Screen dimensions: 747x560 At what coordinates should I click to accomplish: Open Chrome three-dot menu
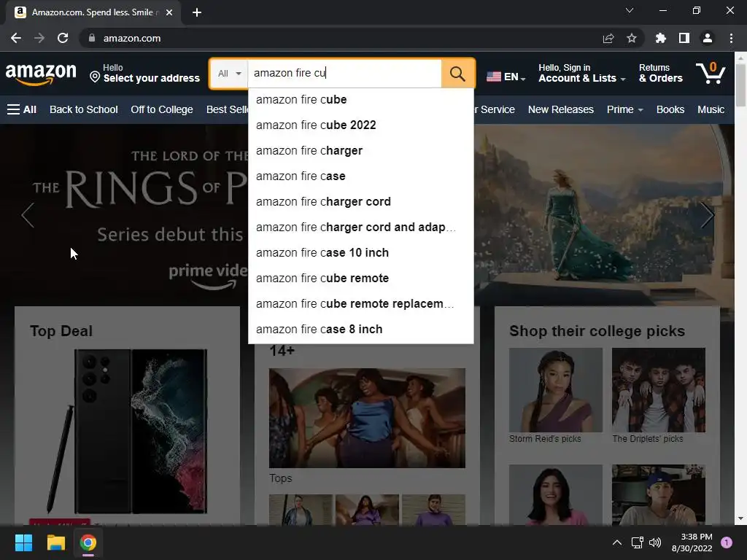tap(731, 38)
